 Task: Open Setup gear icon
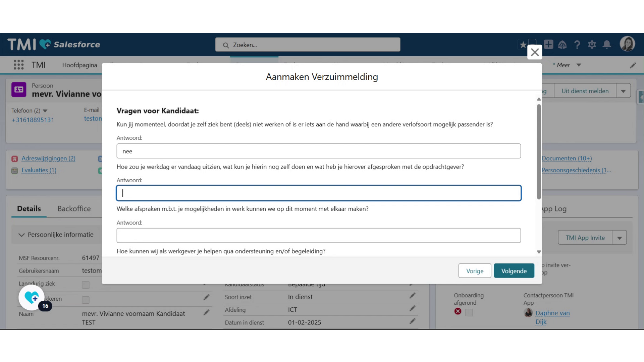point(592,45)
